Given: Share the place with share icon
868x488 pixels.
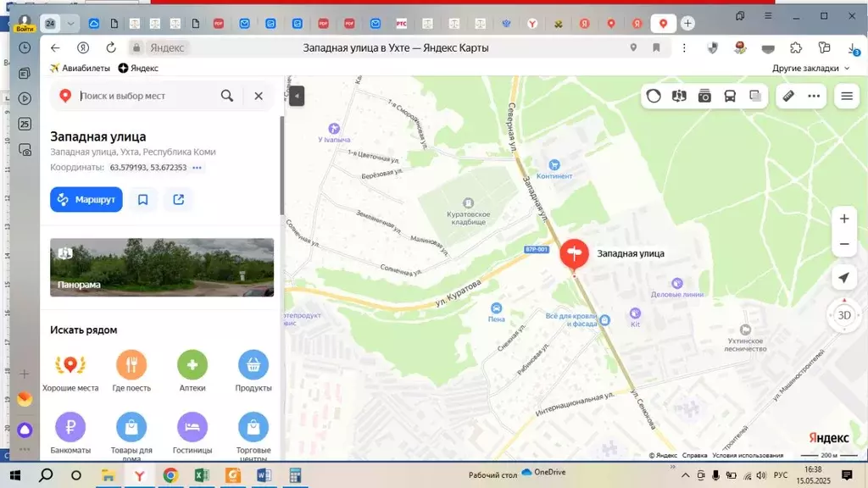Looking at the screenshot, I should pos(179,200).
